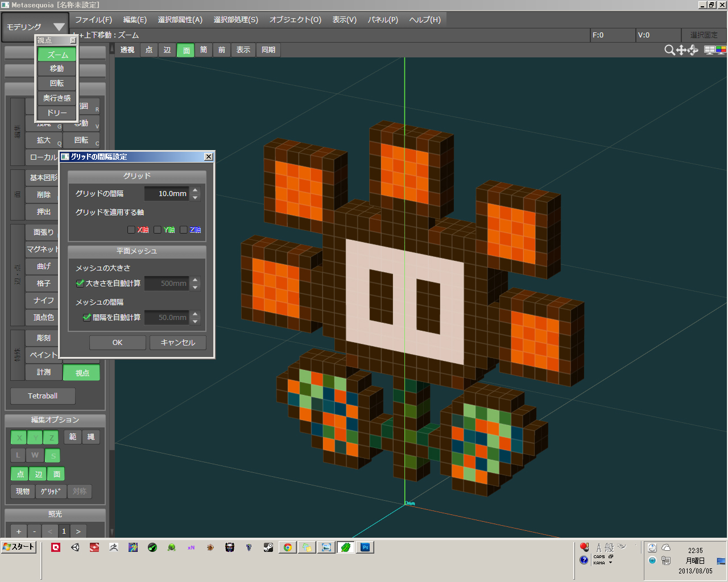Collapse the 照光 panel header
728x582 pixels.
tap(55, 514)
